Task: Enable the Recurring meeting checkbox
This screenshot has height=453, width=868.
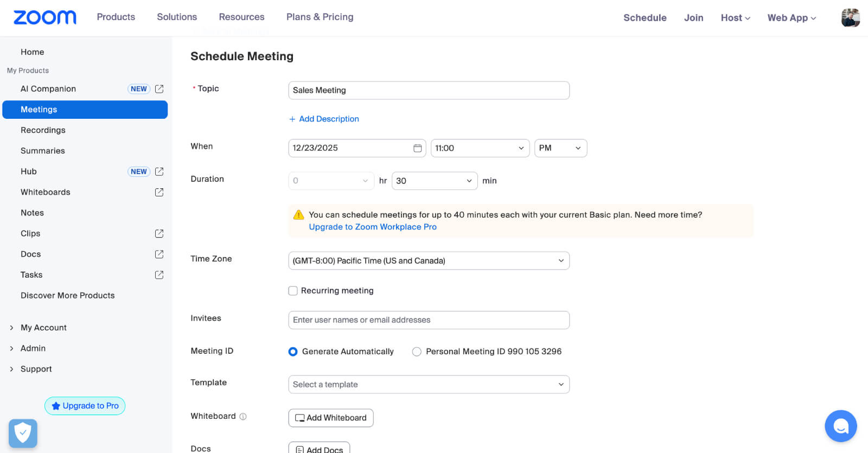Action: [x=293, y=291]
